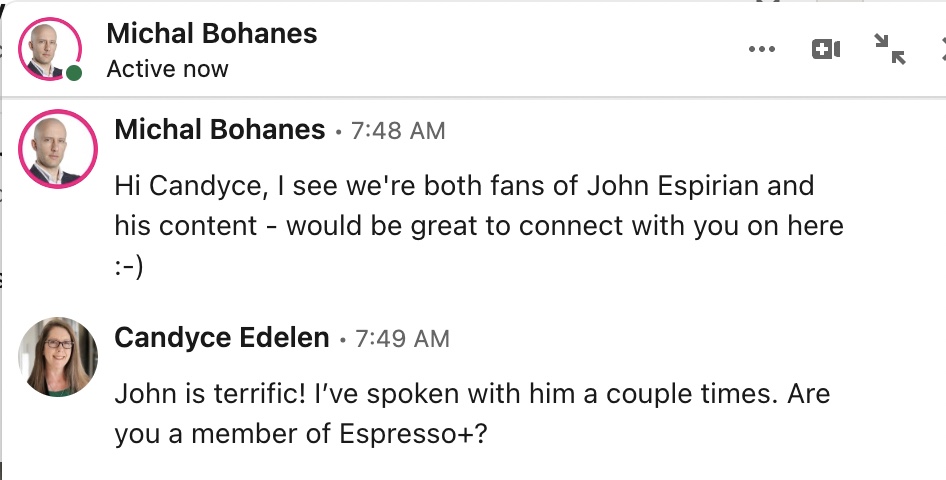Click the 7:48 AM message timestamp
946x480 pixels.
398,131
